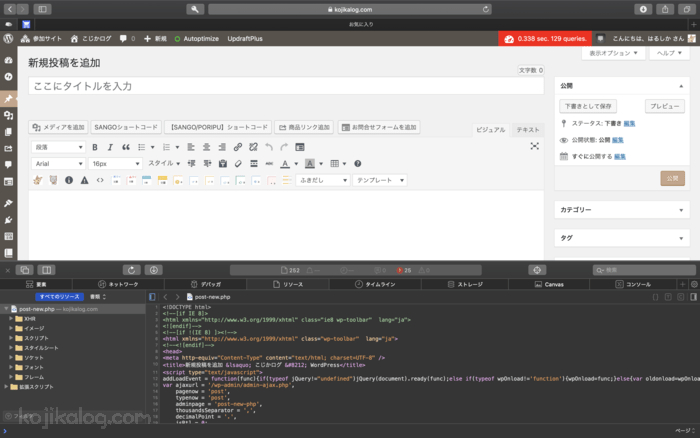The width and height of the screenshot is (700, 438).
Task: Open the デバッガ tab in Web Inspector
Action: pyautogui.click(x=205, y=284)
